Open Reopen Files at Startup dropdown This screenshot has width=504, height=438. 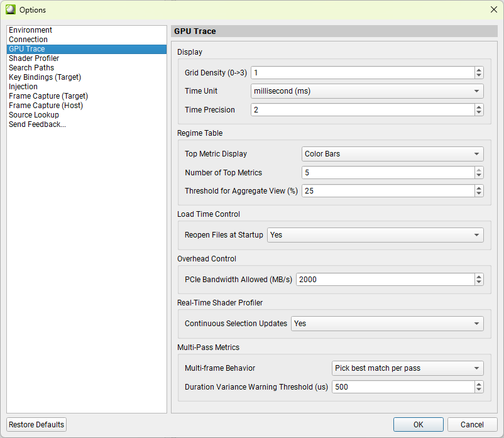(x=375, y=235)
